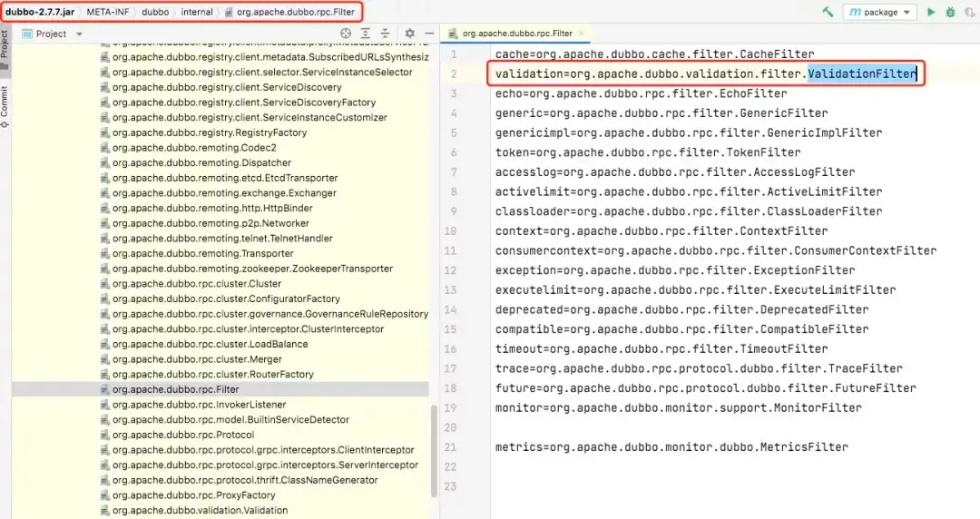Select org.apache.dubbo.rpc.protocol.grpc.interceptors.ClientInterceptor file

click(263, 450)
